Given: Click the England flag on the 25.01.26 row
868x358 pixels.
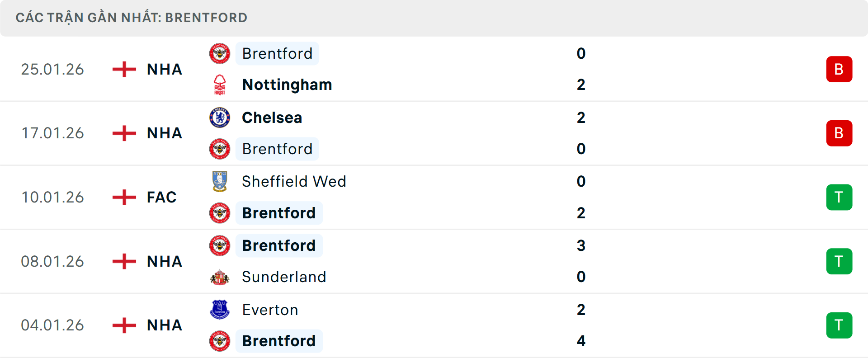Looking at the screenshot, I should click(123, 69).
